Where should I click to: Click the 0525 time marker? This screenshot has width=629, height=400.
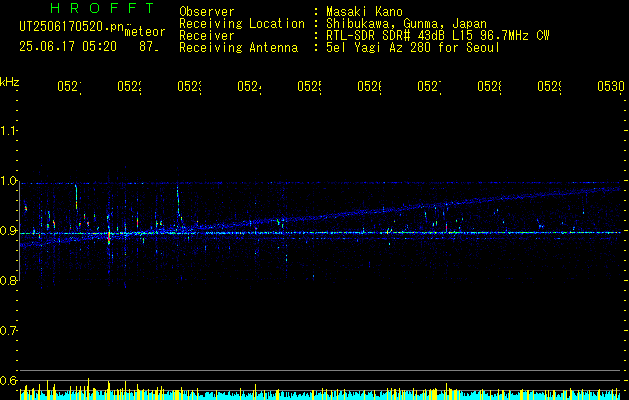(x=309, y=87)
